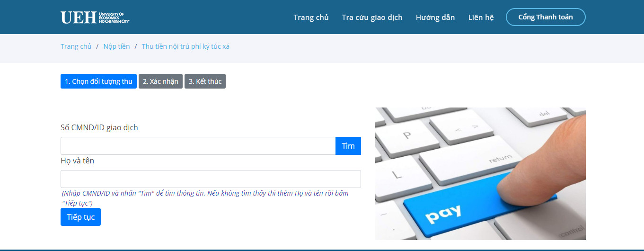The image size is (644, 251).
Task: Click the Tìm search button
Action: 348,146
